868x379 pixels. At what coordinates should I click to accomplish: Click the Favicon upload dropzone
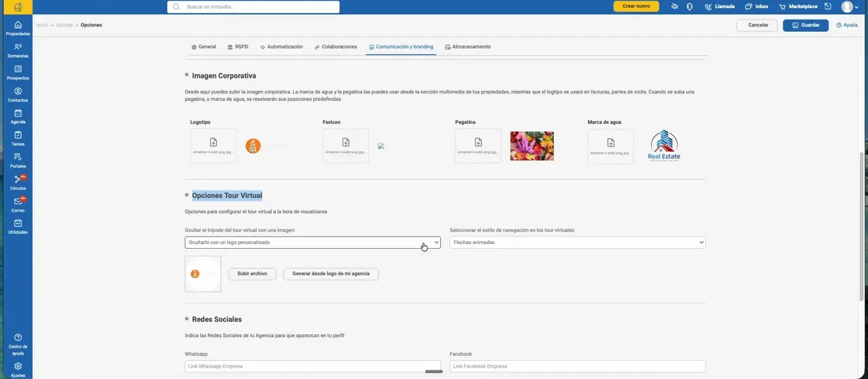[x=346, y=146]
